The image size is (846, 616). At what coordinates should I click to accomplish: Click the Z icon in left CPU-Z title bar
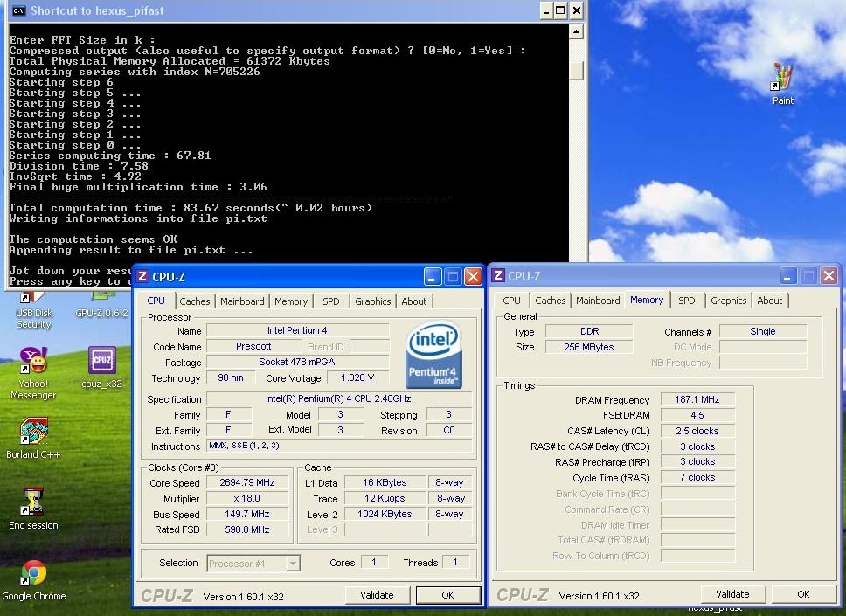142,276
